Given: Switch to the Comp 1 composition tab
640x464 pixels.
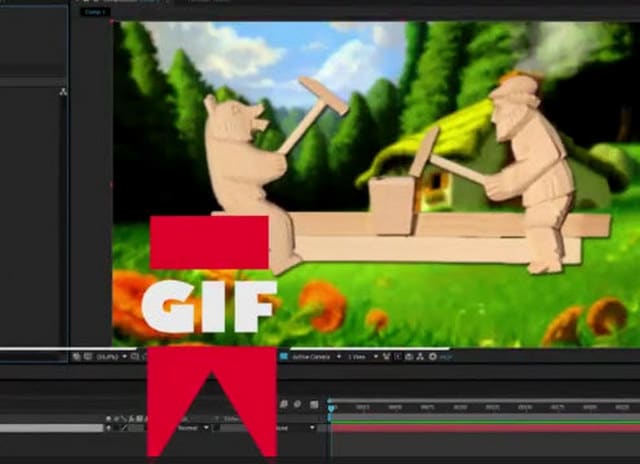Looking at the screenshot, I should click(95, 12).
